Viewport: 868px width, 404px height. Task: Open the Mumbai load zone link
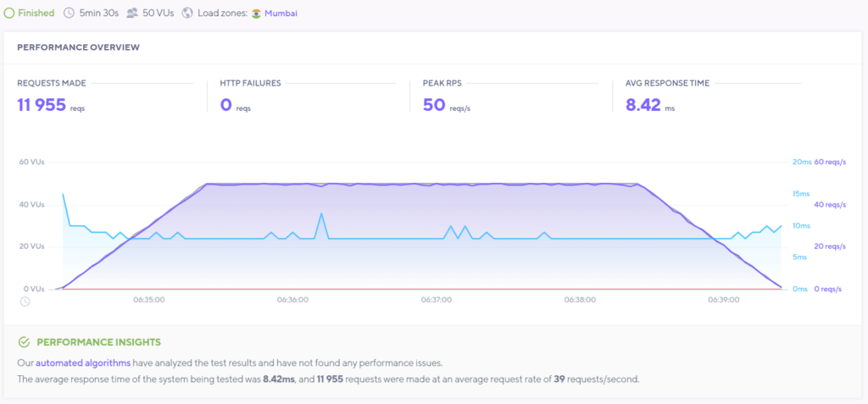(281, 14)
